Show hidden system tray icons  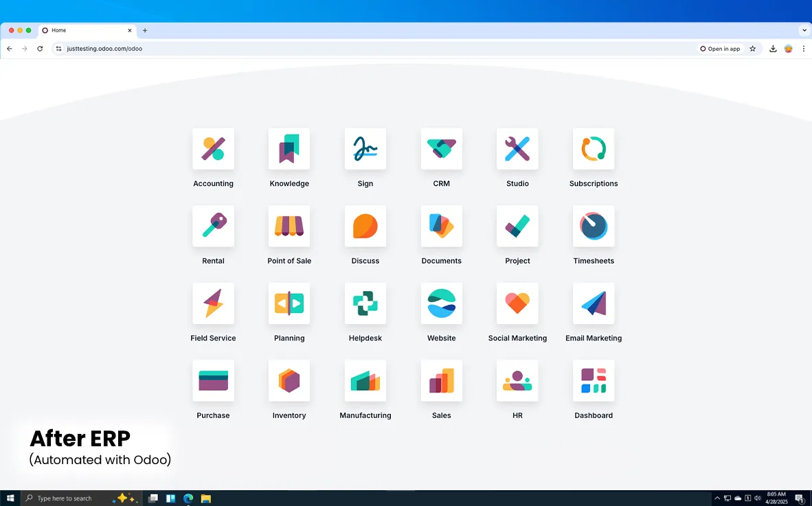pos(717,498)
